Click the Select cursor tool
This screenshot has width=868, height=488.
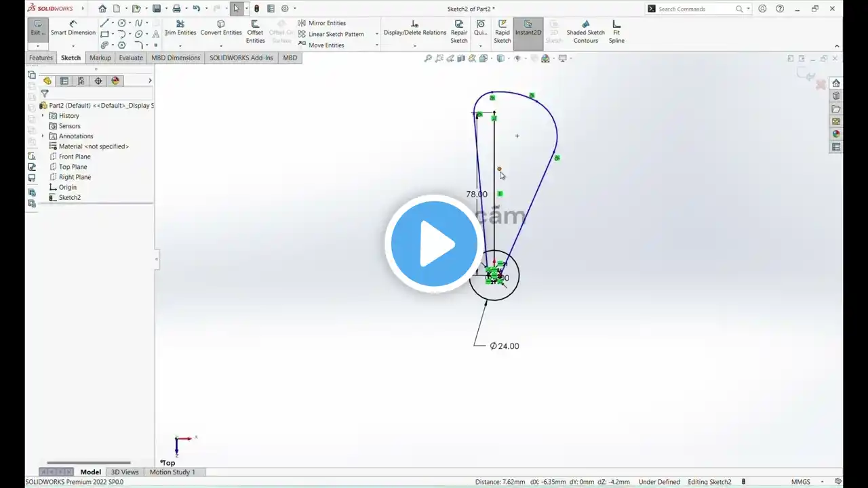(x=236, y=9)
